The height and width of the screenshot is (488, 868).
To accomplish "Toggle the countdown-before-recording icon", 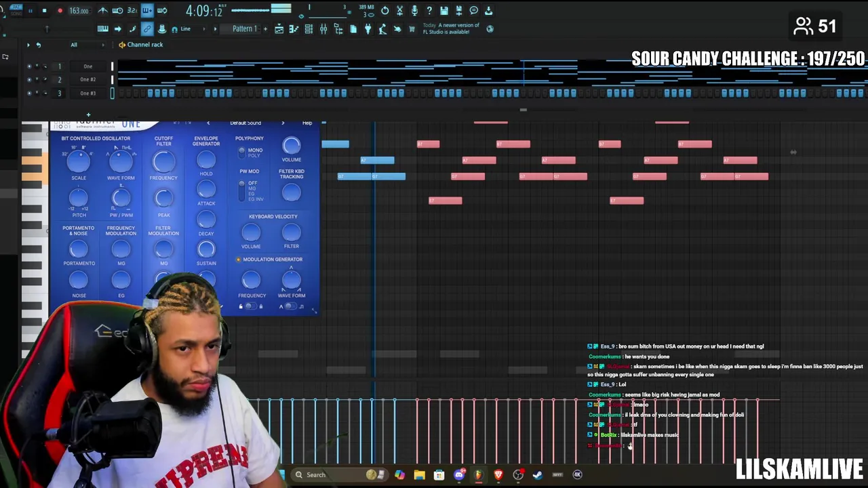I will tap(132, 11).
